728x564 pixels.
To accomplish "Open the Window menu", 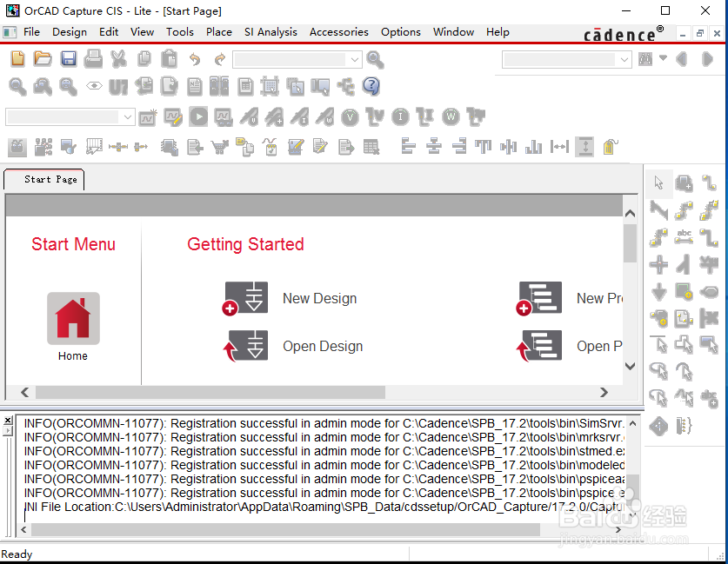I will (453, 32).
